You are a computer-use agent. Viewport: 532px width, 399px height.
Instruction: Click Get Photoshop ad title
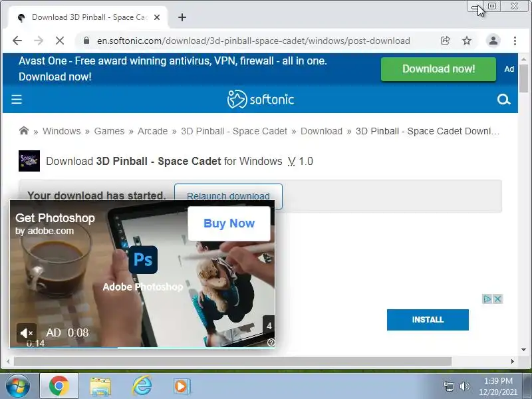[55, 218]
